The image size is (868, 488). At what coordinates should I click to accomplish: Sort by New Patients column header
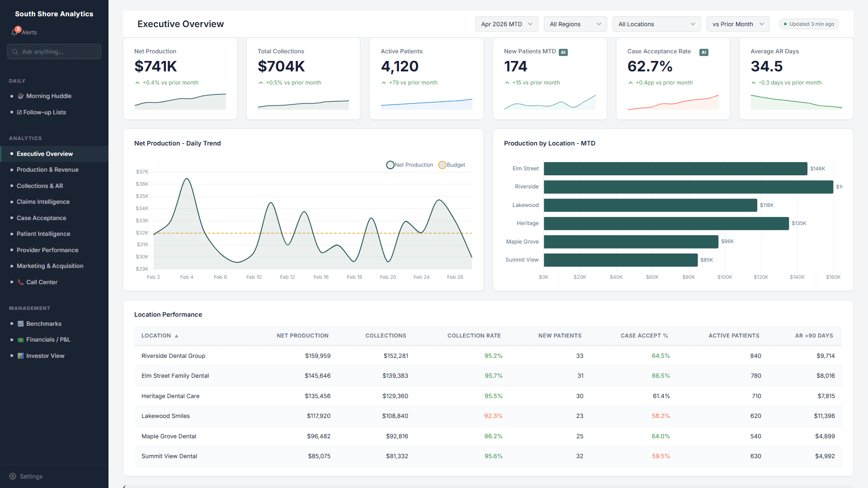(x=560, y=336)
